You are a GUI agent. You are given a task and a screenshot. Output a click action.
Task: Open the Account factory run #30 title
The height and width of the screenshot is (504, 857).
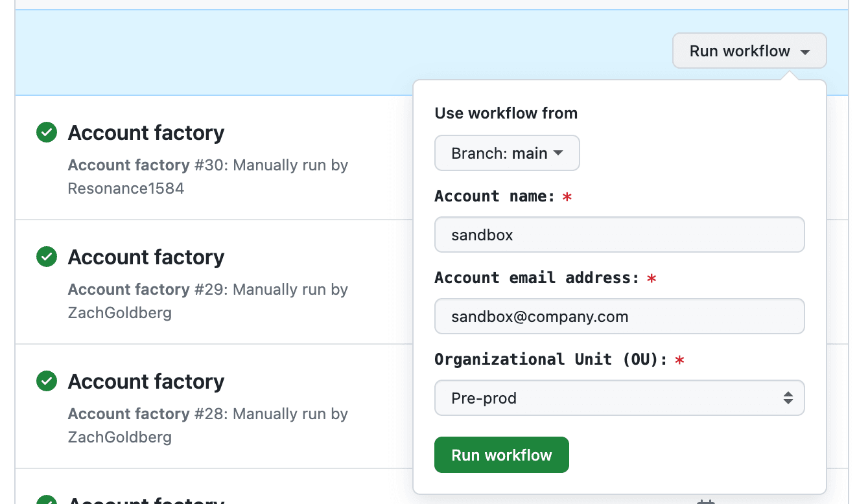[x=146, y=133]
